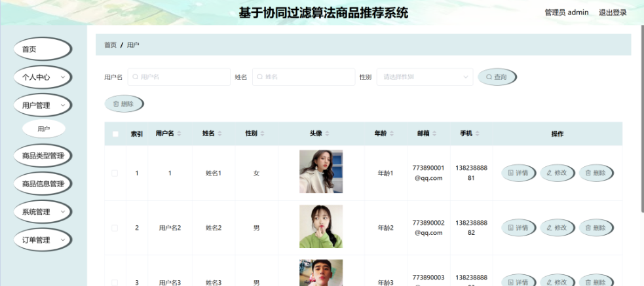This screenshot has height=286, width=644.
Task: Click email cell 773890001@qq.com
Action: click(x=428, y=173)
